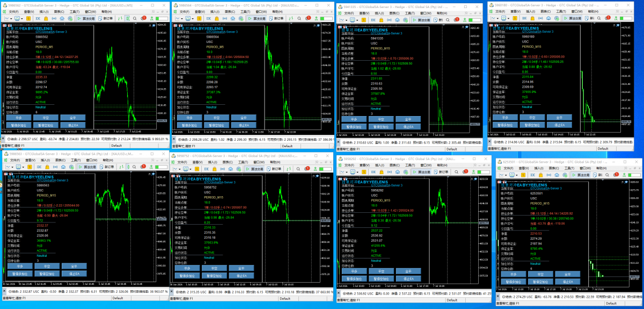Open red notification badge in window 5986562
644x309 pixels.
point(143,18)
